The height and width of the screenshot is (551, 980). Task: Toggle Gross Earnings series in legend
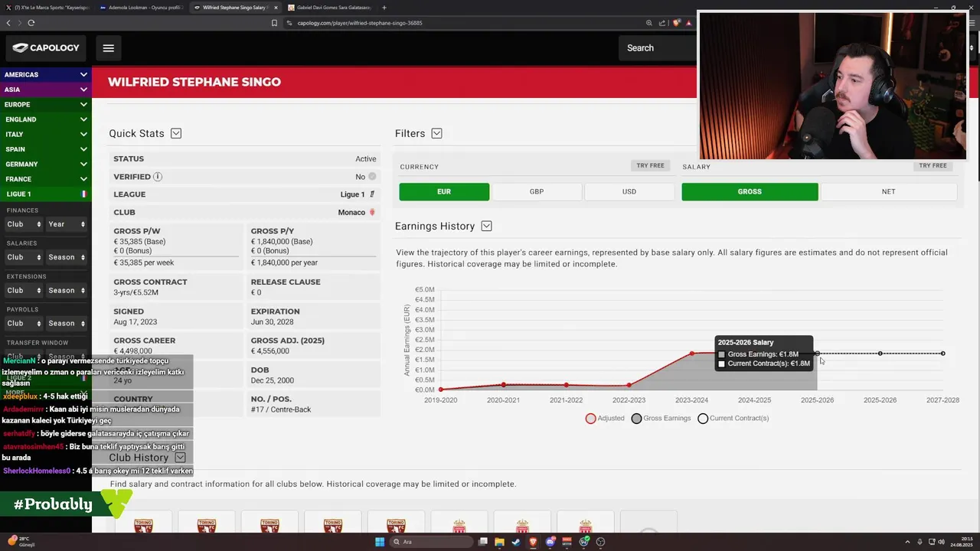pyautogui.click(x=661, y=419)
